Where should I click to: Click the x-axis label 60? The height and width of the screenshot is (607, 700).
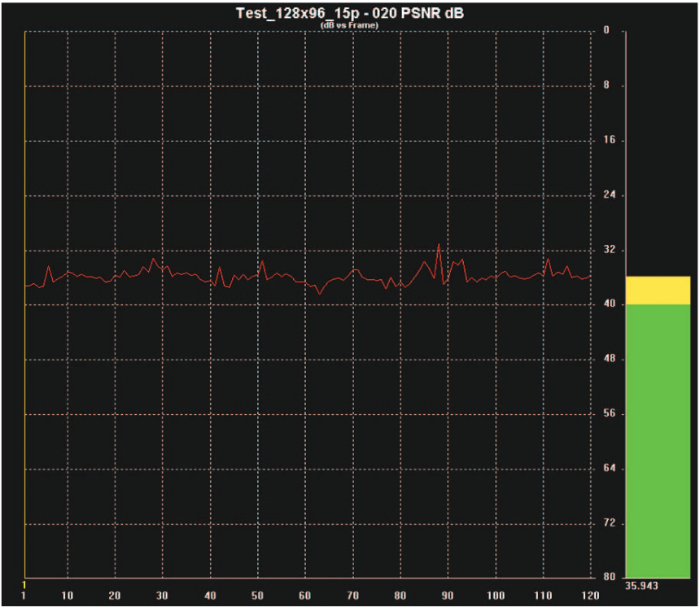pos(305,596)
